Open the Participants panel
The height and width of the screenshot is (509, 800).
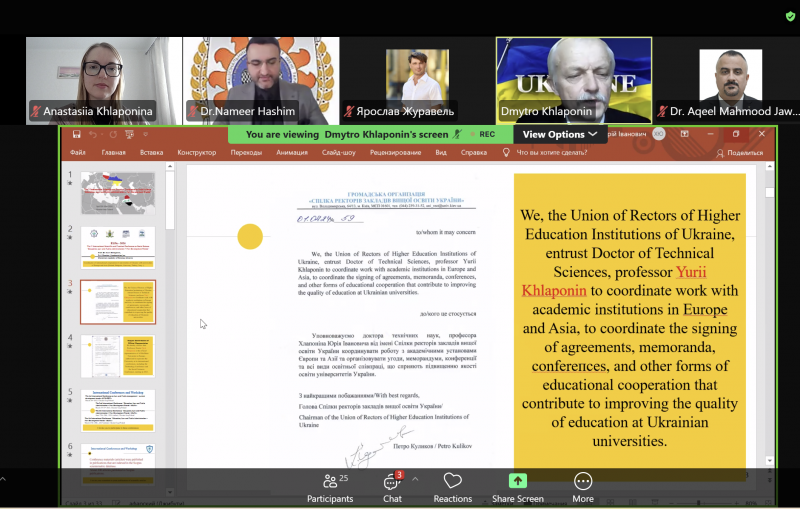(x=329, y=486)
